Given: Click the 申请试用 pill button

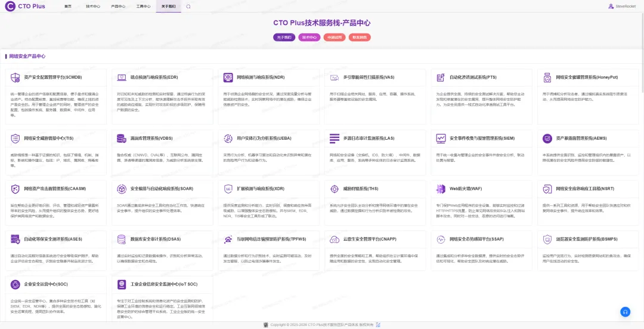Looking at the screenshot, I should tap(335, 38).
